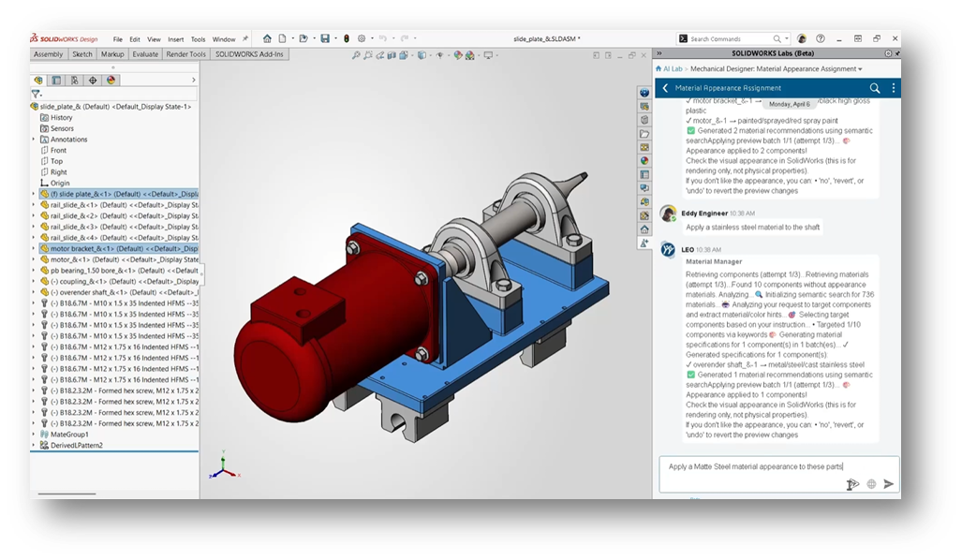Click chat message input box
The height and width of the screenshot is (560, 962).
coord(779,474)
